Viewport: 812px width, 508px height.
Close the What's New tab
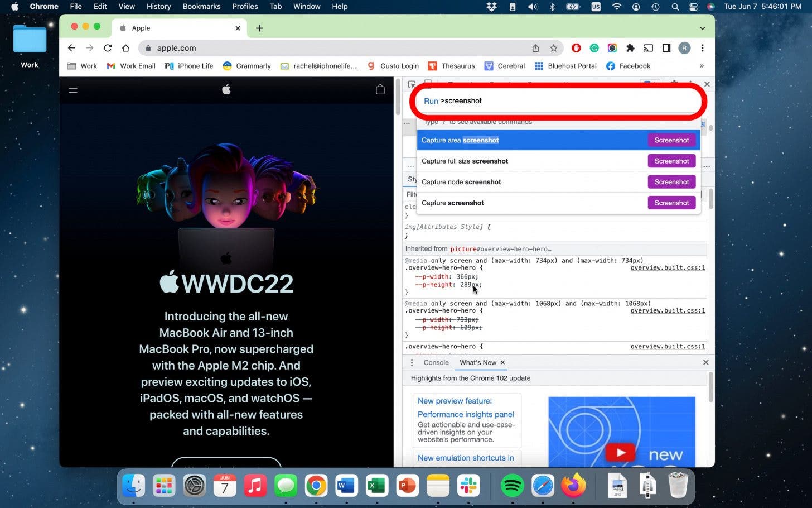[502, 362]
